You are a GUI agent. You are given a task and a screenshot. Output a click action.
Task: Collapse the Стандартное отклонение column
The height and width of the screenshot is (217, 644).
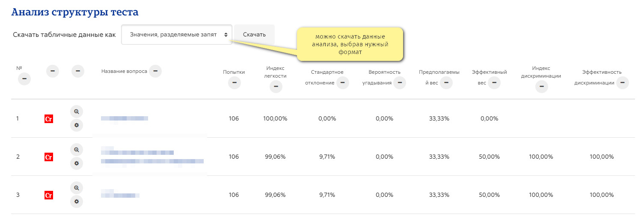(343, 83)
